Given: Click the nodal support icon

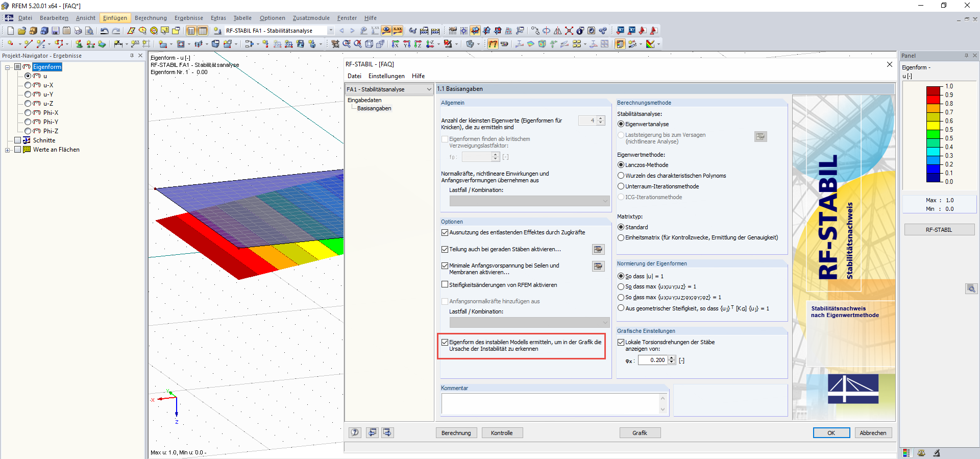Looking at the screenshot, I should (x=79, y=44).
